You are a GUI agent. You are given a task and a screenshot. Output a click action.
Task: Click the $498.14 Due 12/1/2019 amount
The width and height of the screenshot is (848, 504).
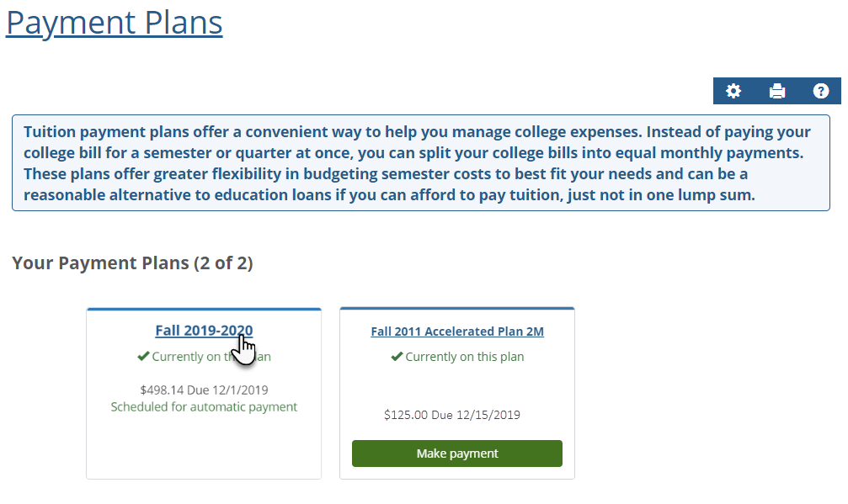204,390
